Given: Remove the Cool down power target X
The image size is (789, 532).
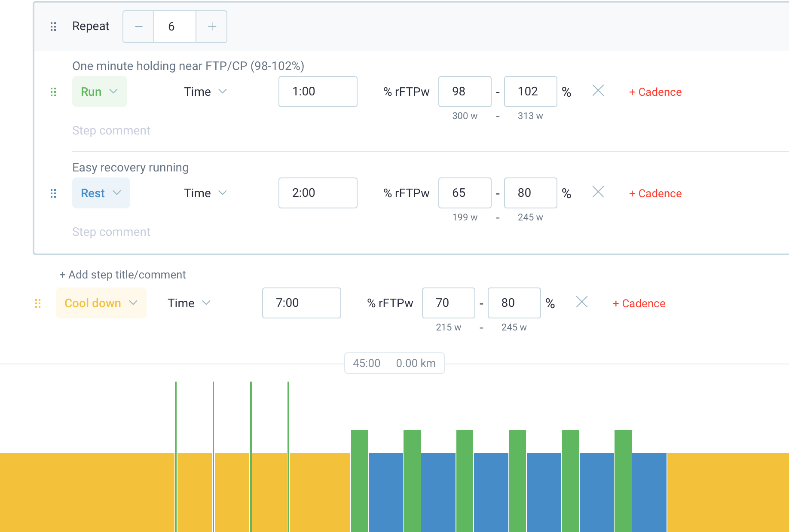Looking at the screenshot, I should coord(582,302).
